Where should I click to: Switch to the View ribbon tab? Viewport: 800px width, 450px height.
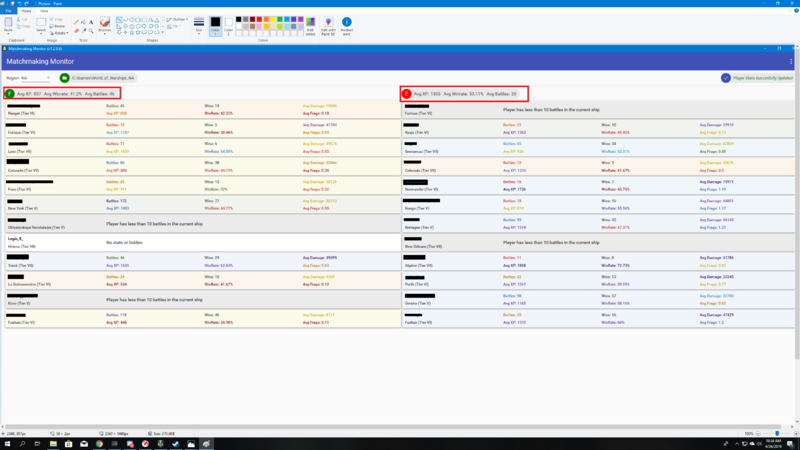click(x=43, y=11)
